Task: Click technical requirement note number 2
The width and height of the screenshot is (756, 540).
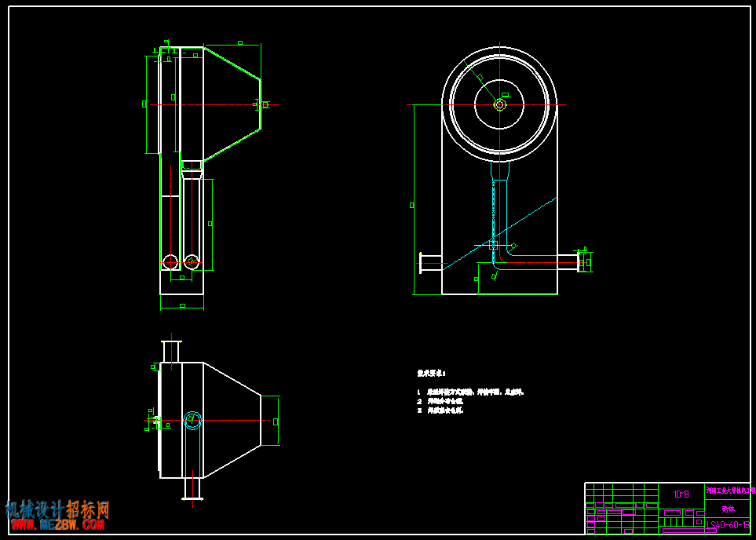Action: (x=440, y=401)
